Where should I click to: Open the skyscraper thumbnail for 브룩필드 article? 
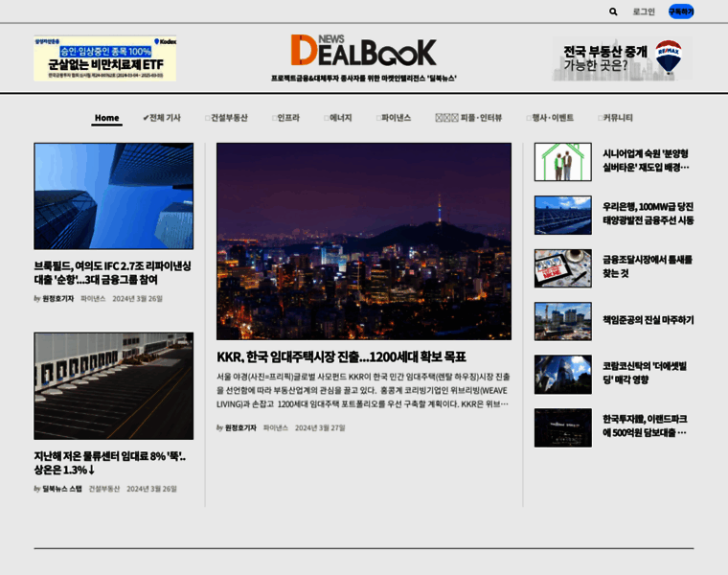click(114, 196)
